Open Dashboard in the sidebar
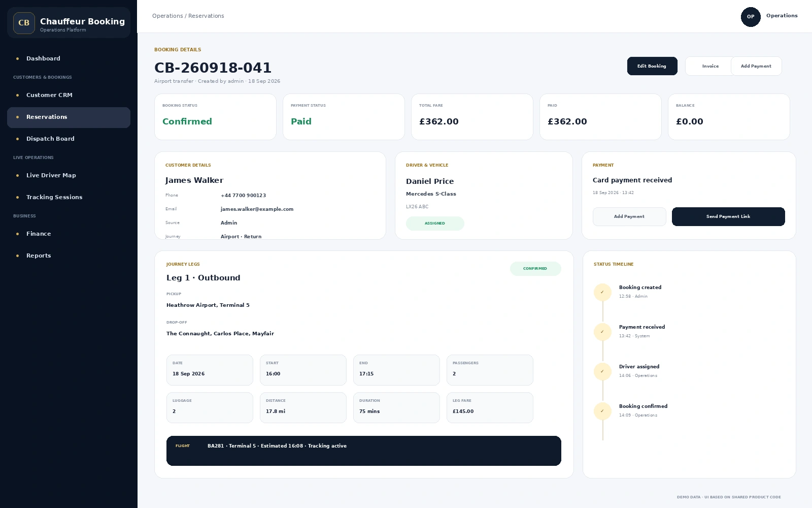Screen dimensions: 812x508 pyautogui.click(x=69, y=58)
